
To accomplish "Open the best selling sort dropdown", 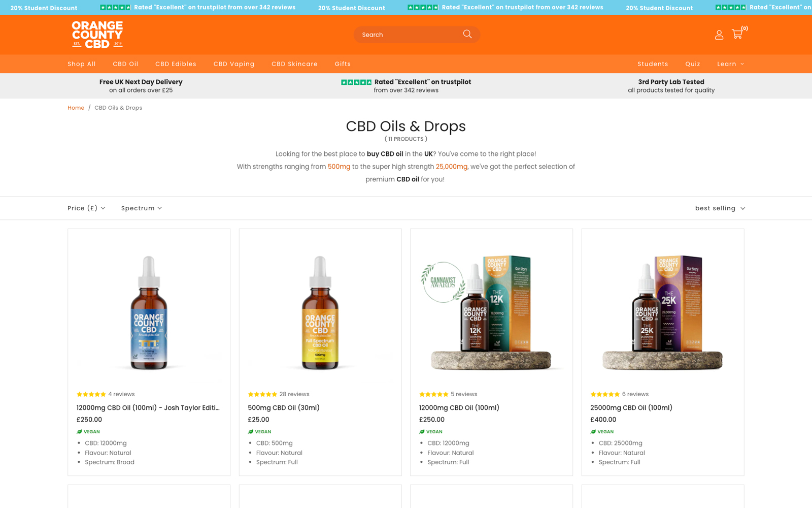I will [x=720, y=208].
